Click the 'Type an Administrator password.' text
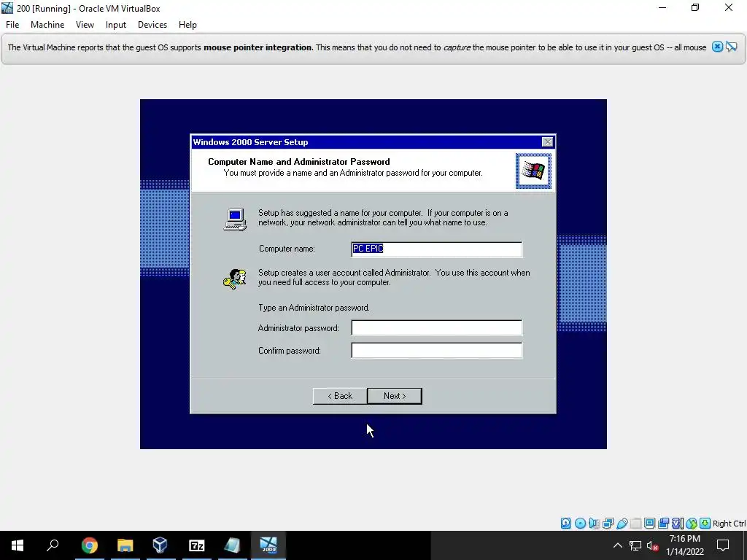 [314, 308]
